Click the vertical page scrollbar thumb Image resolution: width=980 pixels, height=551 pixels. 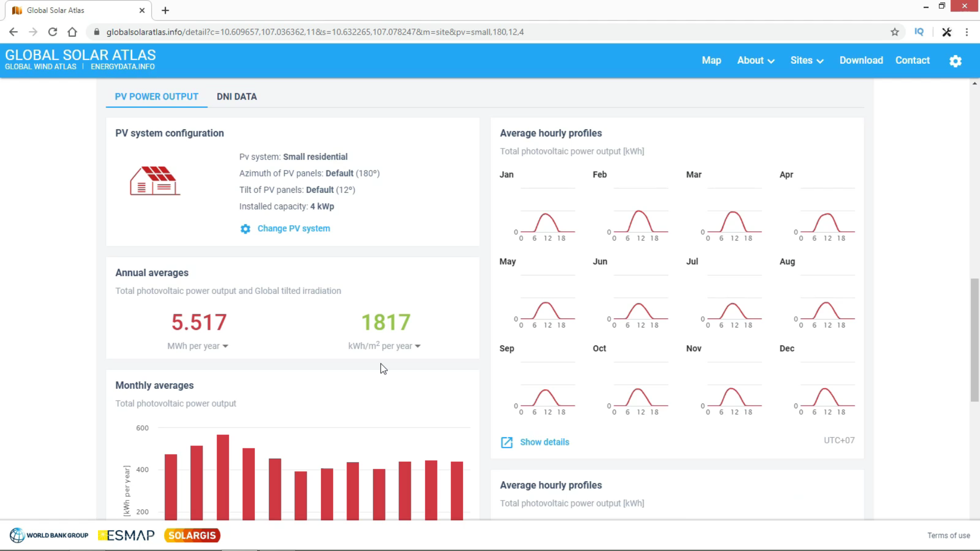point(974,339)
